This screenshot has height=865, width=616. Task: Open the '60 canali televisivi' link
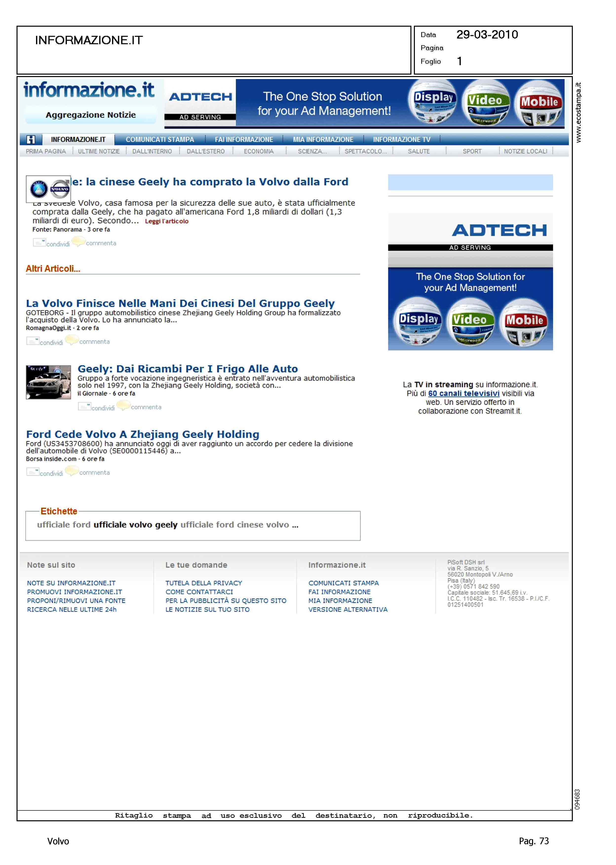pos(463,393)
